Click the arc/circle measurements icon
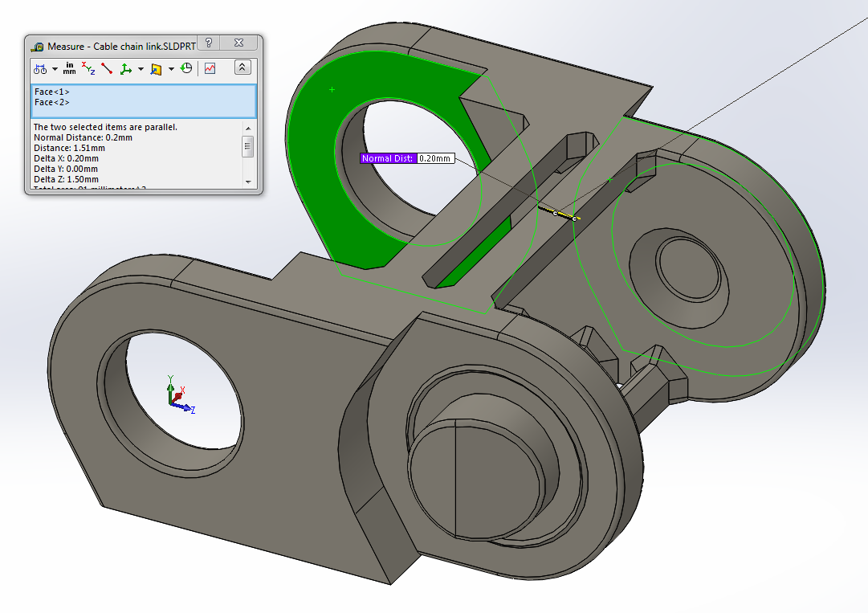 tap(40, 68)
